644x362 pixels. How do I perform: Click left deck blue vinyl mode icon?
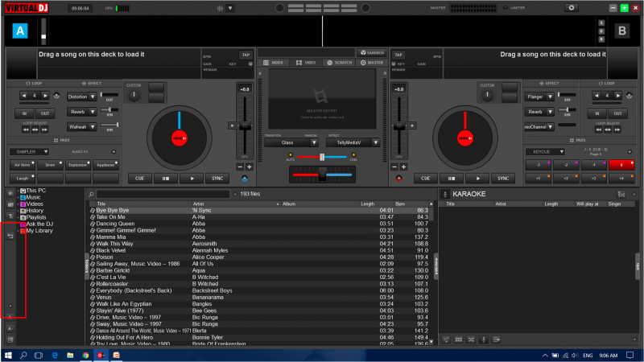245,179
